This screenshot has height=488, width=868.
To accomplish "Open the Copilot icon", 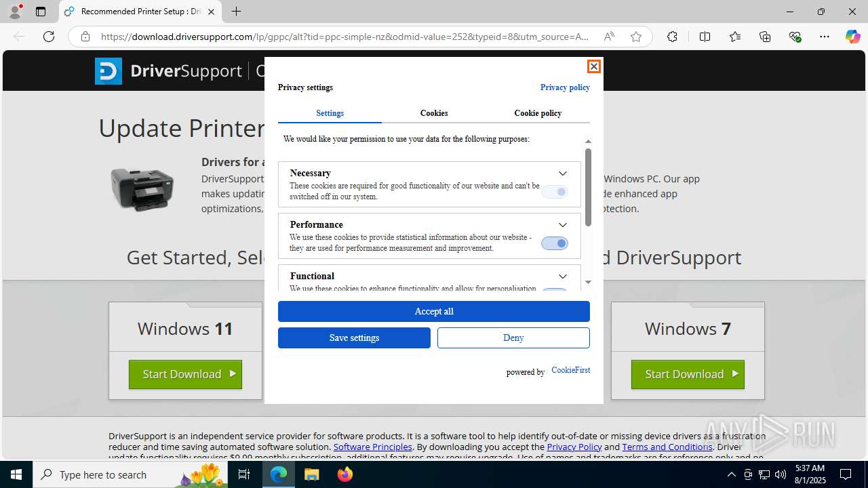I will point(852,37).
